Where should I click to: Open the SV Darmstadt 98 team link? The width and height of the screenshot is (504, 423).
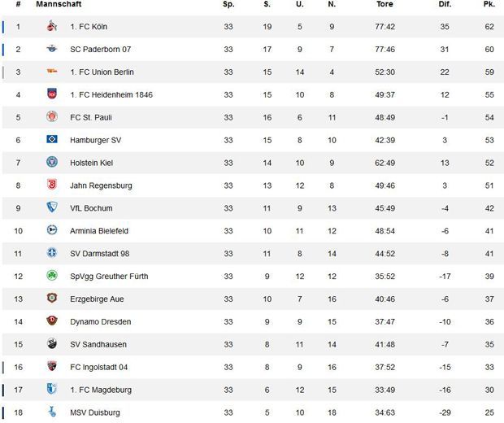coord(100,254)
